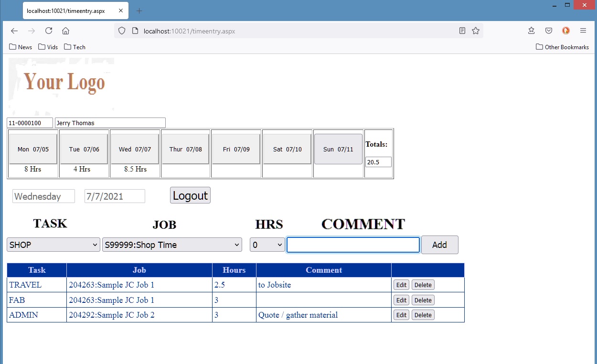
Task: Open a new browser tab
Action: (x=139, y=11)
